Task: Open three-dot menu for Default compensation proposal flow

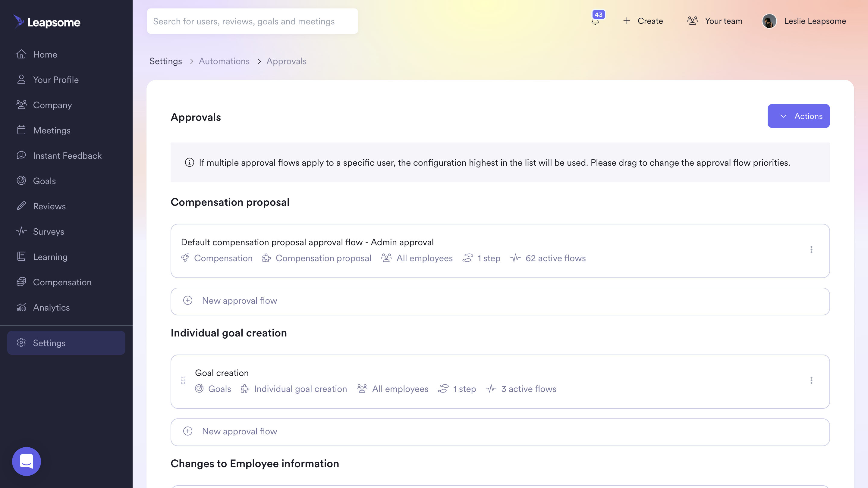Action: click(x=811, y=249)
